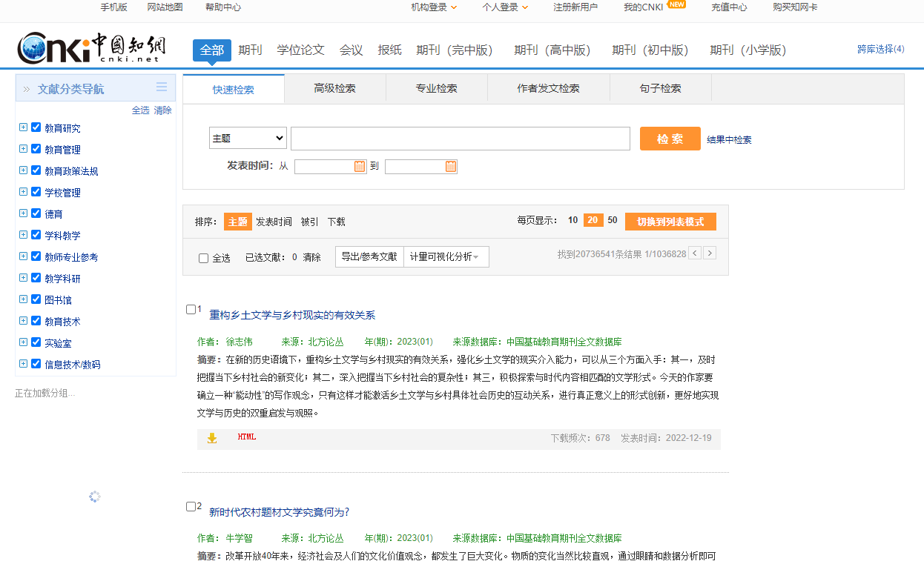Click the orange 检索 search button
Image resolution: width=924 pixels, height=564 pixels.
click(x=670, y=139)
